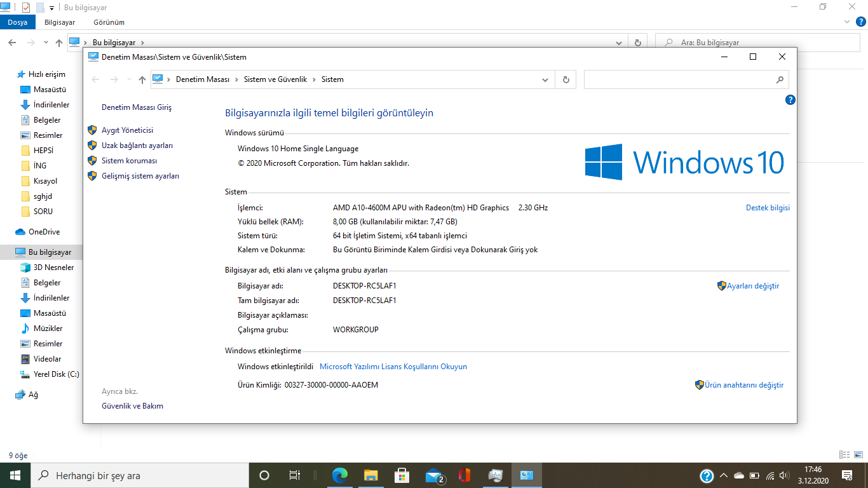The image size is (868, 488).
Task: Open Office from the taskbar
Action: 465,475
